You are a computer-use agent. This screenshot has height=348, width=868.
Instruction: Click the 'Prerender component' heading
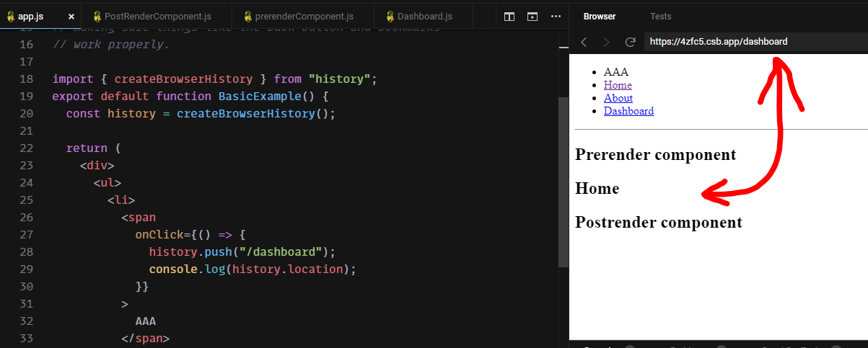pos(656,154)
